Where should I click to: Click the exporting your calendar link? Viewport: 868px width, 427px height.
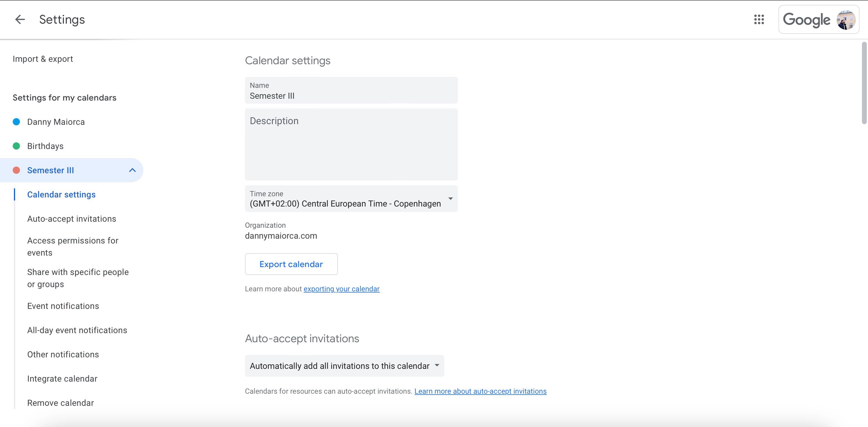[x=341, y=288]
